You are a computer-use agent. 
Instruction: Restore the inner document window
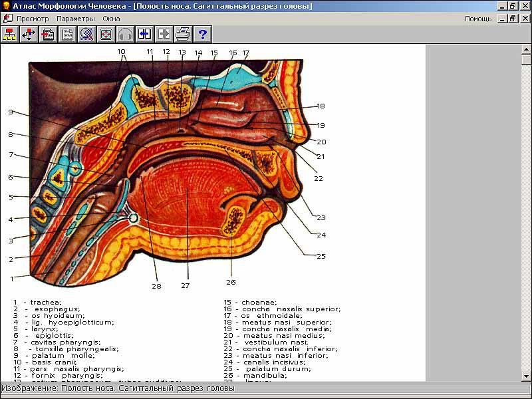click(x=513, y=19)
